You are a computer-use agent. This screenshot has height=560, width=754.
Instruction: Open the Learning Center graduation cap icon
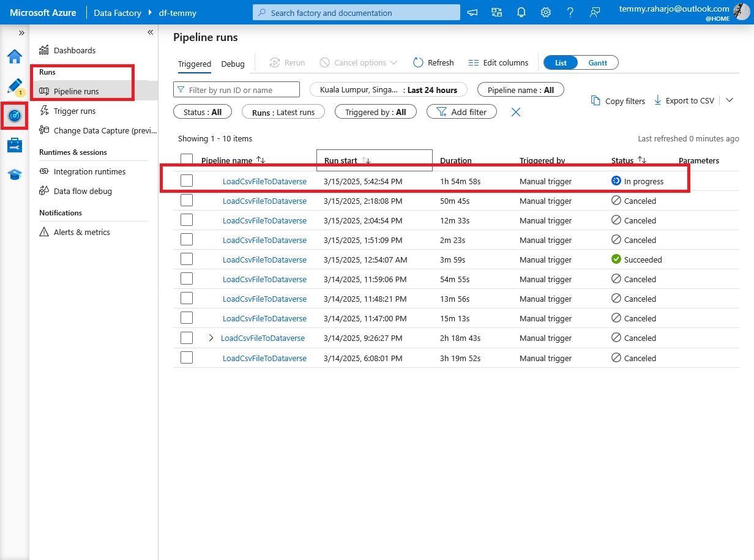pyautogui.click(x=14, y=174)
